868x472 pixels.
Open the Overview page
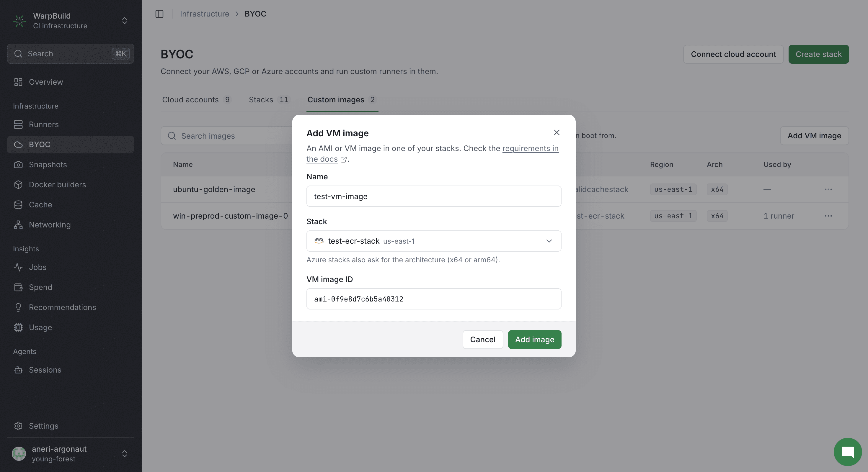tap(71, 82)
